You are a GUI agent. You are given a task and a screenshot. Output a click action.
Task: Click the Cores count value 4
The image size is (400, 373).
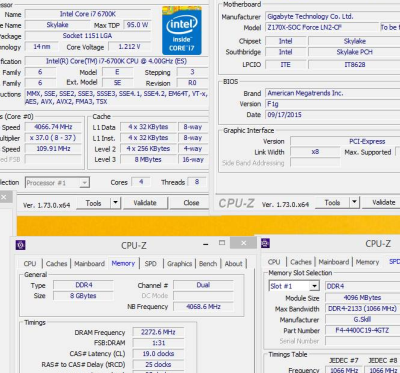(141, 182)
